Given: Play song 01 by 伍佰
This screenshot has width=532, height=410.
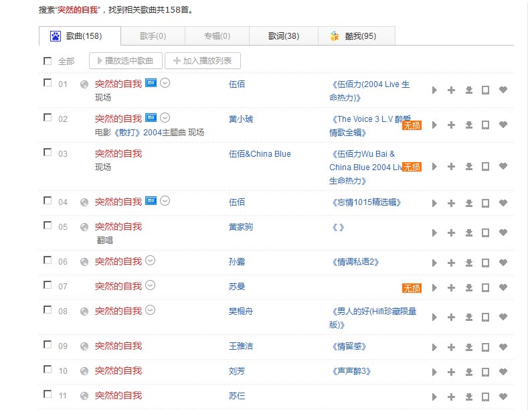Looking at the screenshot, I should [x=434, y=90].
